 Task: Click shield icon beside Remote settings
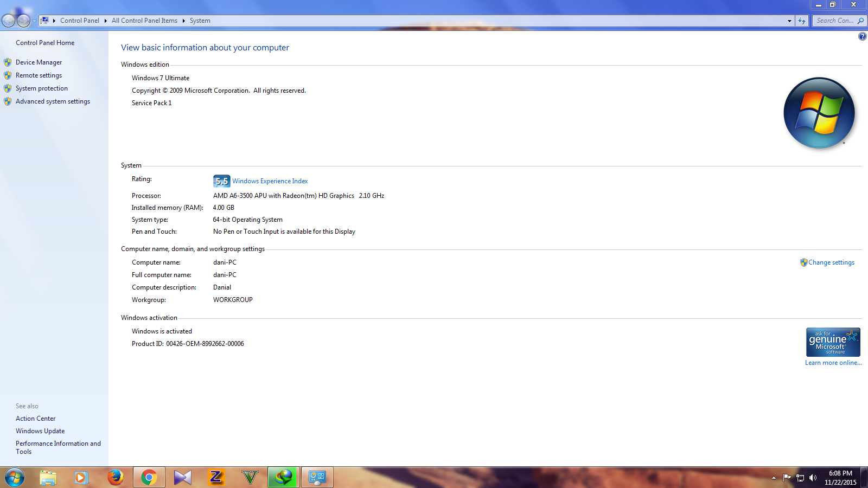pos(8,75)
